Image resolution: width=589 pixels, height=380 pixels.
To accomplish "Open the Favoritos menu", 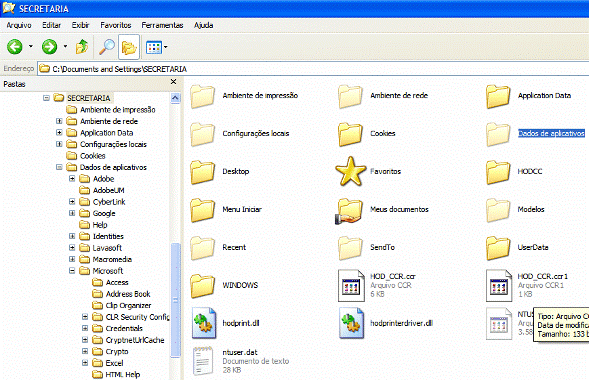I will [x=116, y=25].
